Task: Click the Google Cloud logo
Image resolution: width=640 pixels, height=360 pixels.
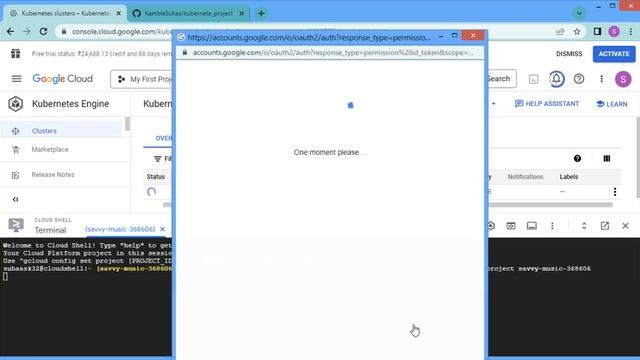Action: (x=62, y=79)
